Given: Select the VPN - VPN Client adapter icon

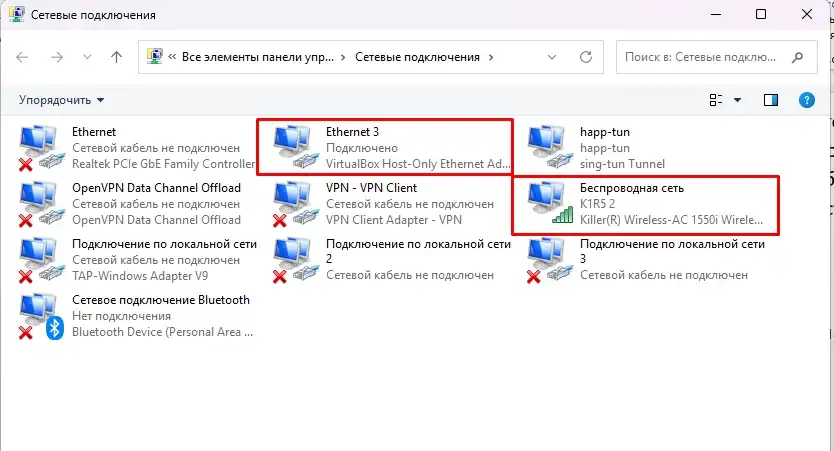Looking at the screenshot, I should click(x=293, y=204).
